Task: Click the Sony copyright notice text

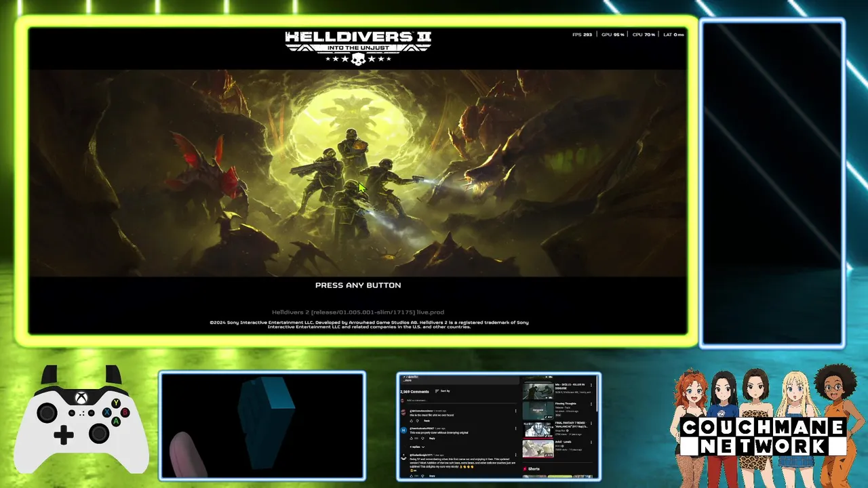Action: click(x=369, y=325)
